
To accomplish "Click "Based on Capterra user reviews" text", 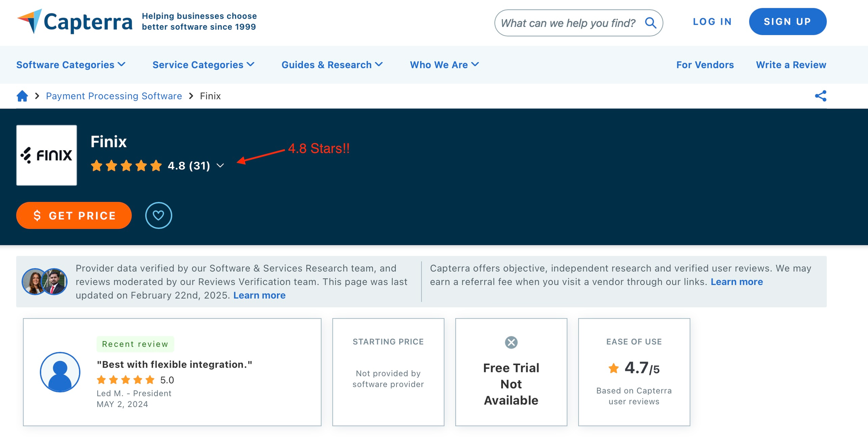I will tap(634, 396).
